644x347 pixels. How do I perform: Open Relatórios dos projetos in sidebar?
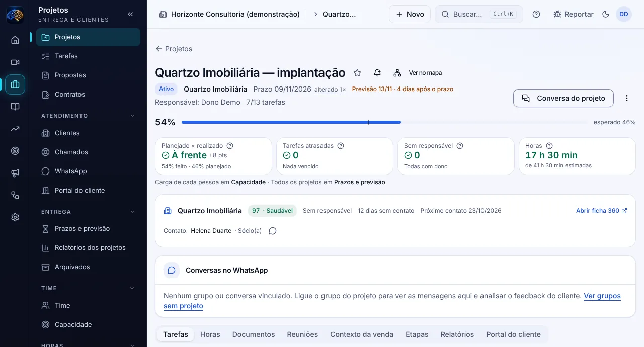(x=88, y=248)
